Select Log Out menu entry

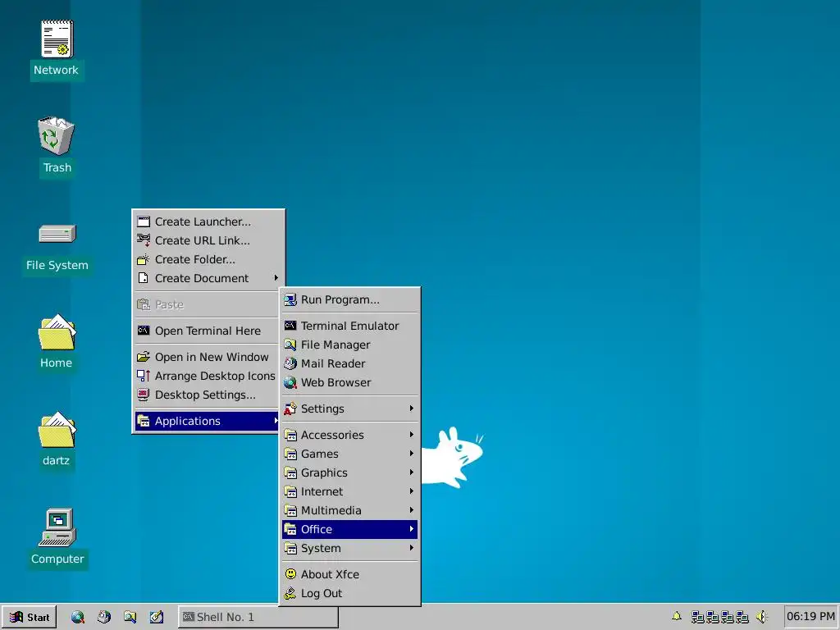point(349,593)
